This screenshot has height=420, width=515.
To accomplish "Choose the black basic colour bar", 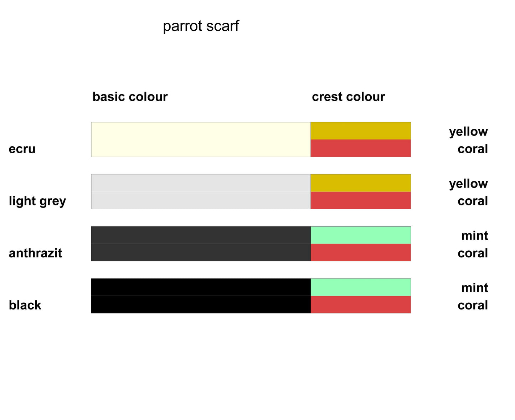I will (x=201, y=296).
